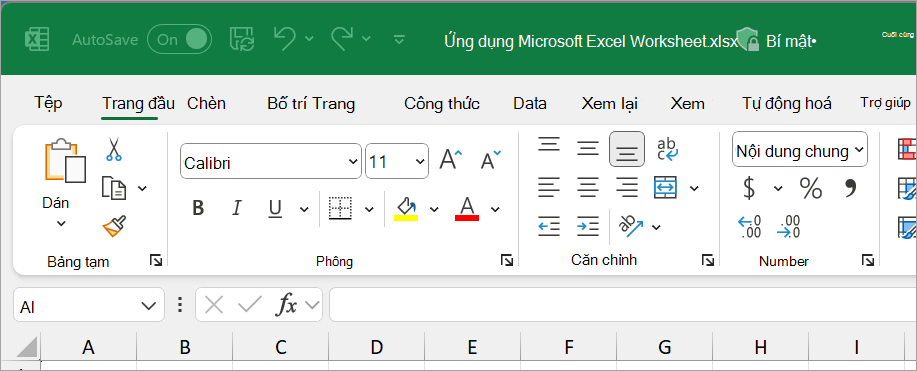917x371 pixels.
Task: Apply accounting currency dollar format
Action: (x=749, y=188)
